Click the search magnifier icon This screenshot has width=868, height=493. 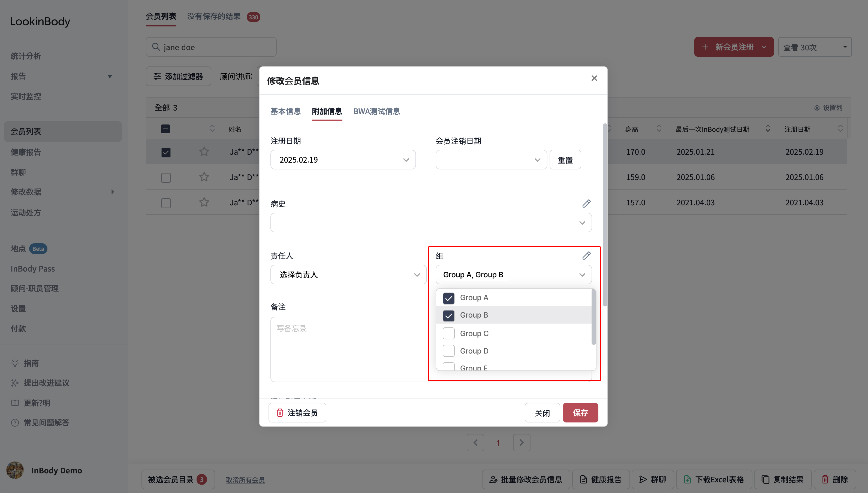[156, 47]
